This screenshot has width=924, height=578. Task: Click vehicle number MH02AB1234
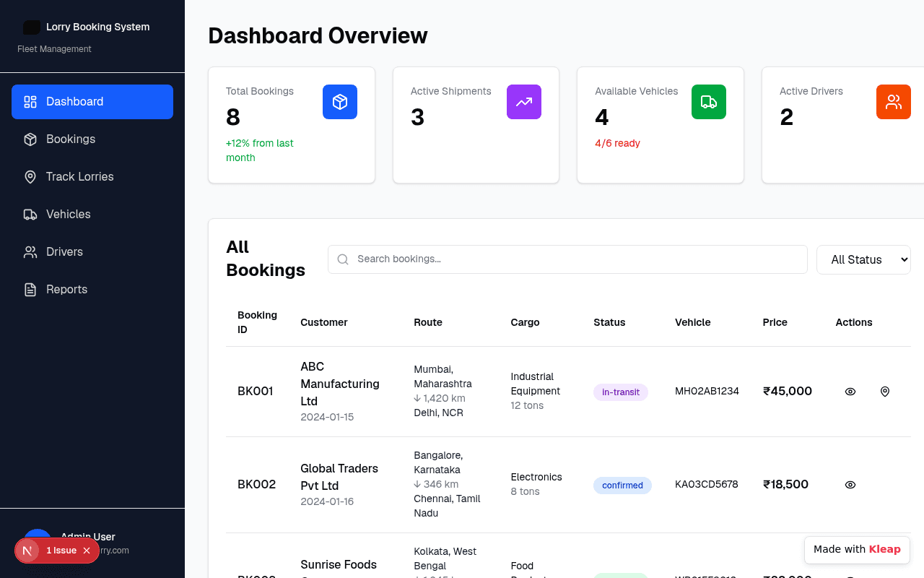pyautogui.click(x=707, y=392)
